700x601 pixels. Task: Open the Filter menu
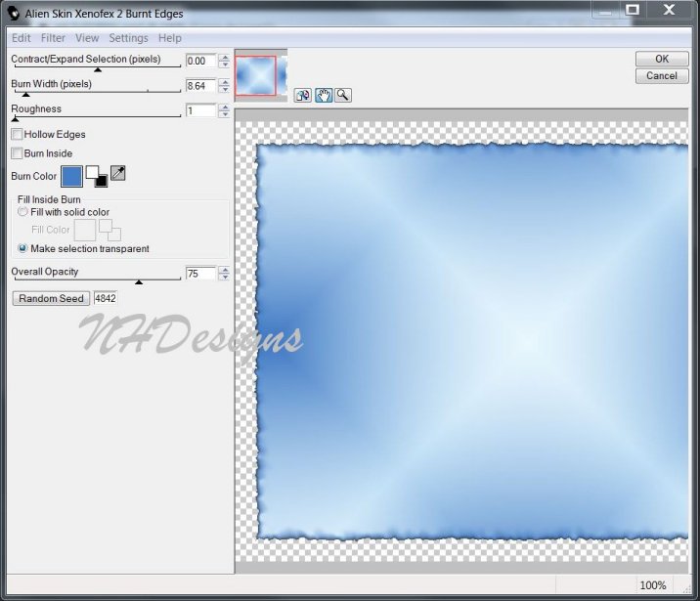53,38
